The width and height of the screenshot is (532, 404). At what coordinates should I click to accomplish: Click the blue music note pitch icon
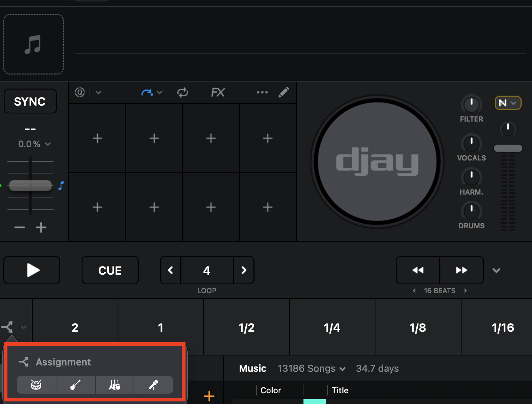tap(61, 186)
